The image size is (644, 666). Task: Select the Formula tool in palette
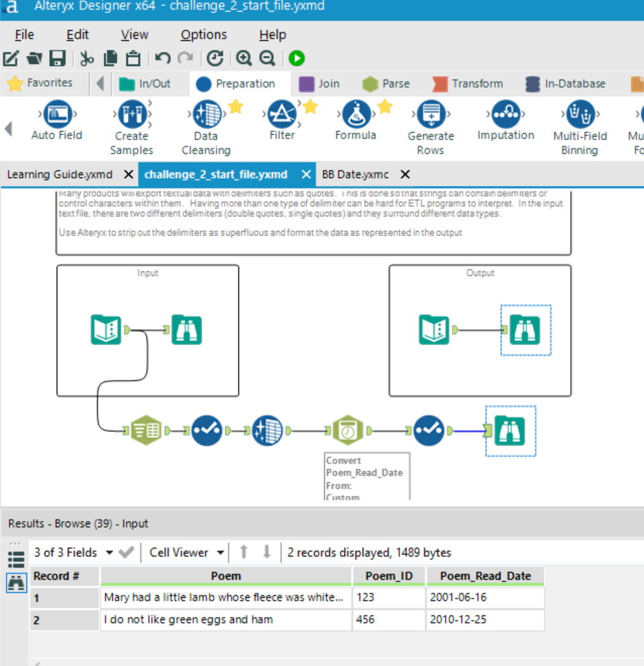(356, 120)
